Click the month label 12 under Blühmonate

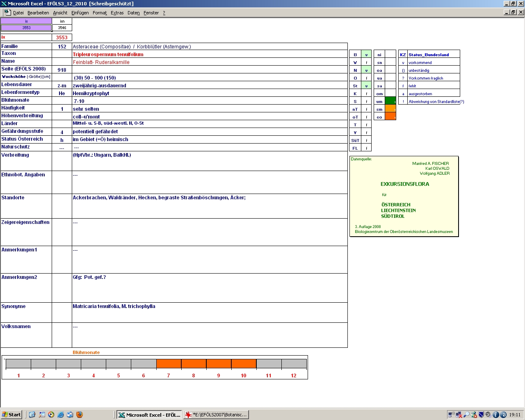pos(294,376)
